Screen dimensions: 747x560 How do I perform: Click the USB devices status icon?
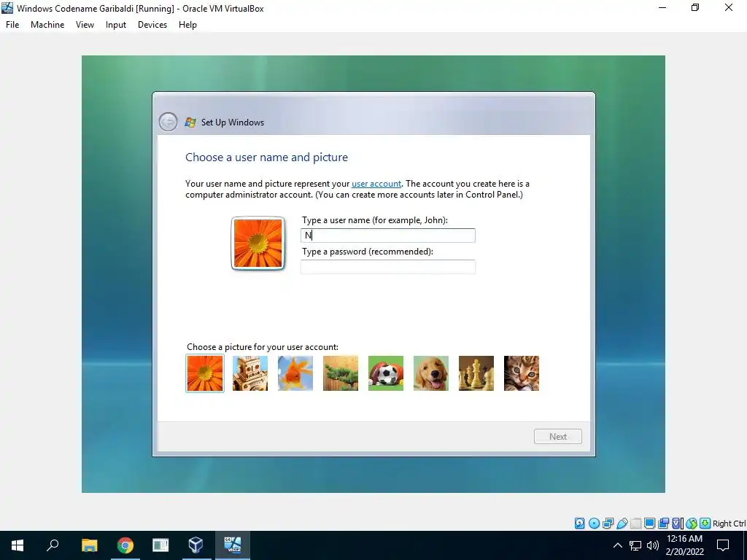(622, 524)
